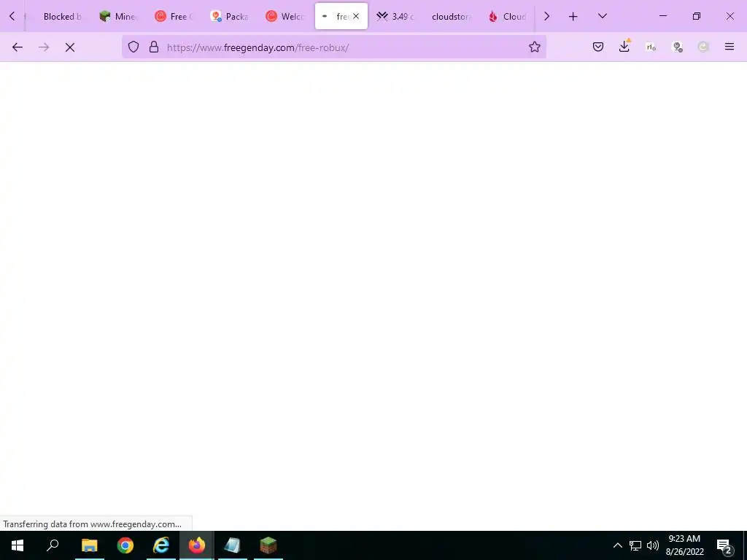Open the Welcome tab

[x=285, y=16]
